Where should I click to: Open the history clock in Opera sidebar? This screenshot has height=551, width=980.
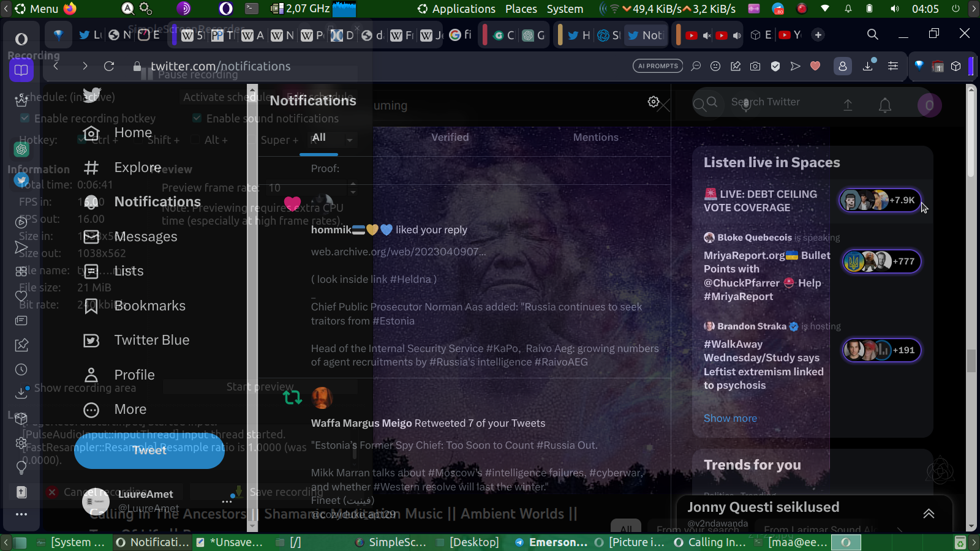[21, 369]
